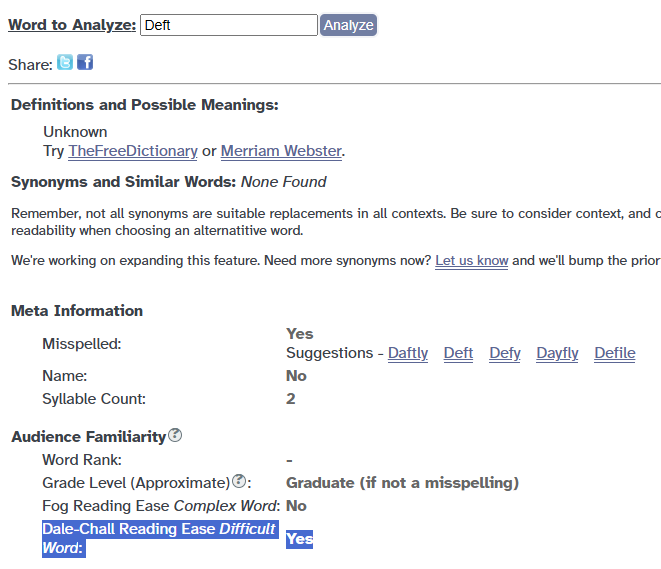Click the Meta Information heading
This screenshot has width=661, height=569.
click(77, 311)
